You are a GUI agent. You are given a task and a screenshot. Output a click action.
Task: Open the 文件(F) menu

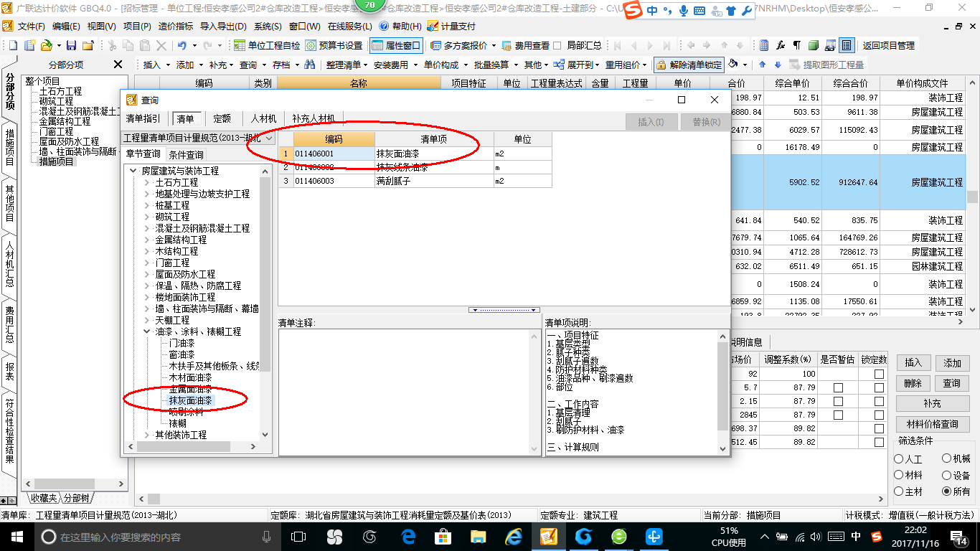point(31,26)
